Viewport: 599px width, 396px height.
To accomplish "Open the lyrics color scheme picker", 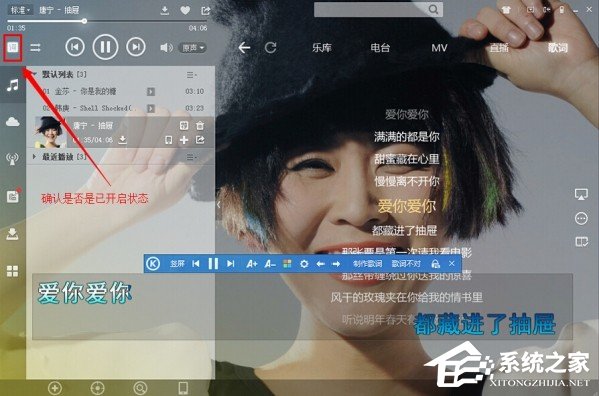I will pos(287,263).
